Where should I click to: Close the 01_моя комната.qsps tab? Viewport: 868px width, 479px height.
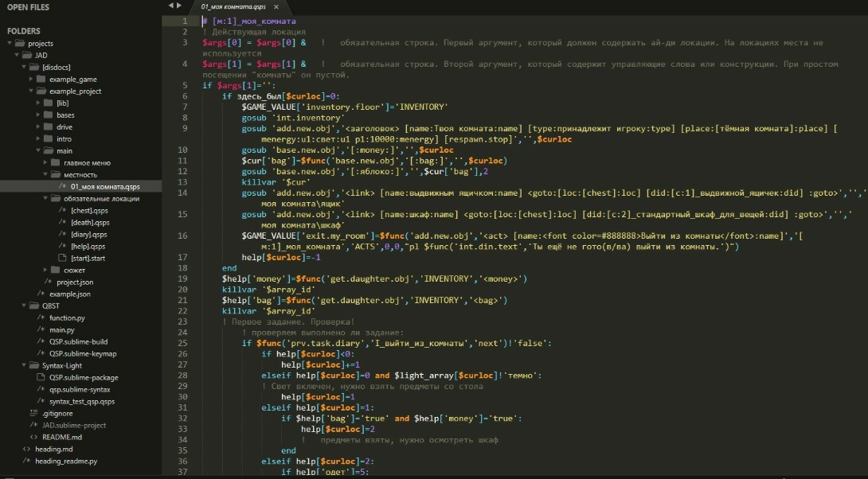[x=276, y=6]
